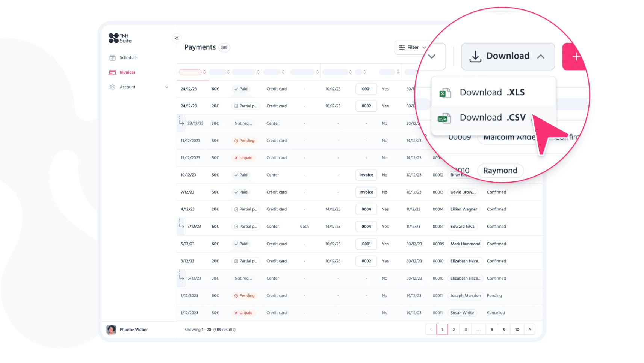Go to page 2 of results
Screen dimensions: 644x363
[454, 330]
